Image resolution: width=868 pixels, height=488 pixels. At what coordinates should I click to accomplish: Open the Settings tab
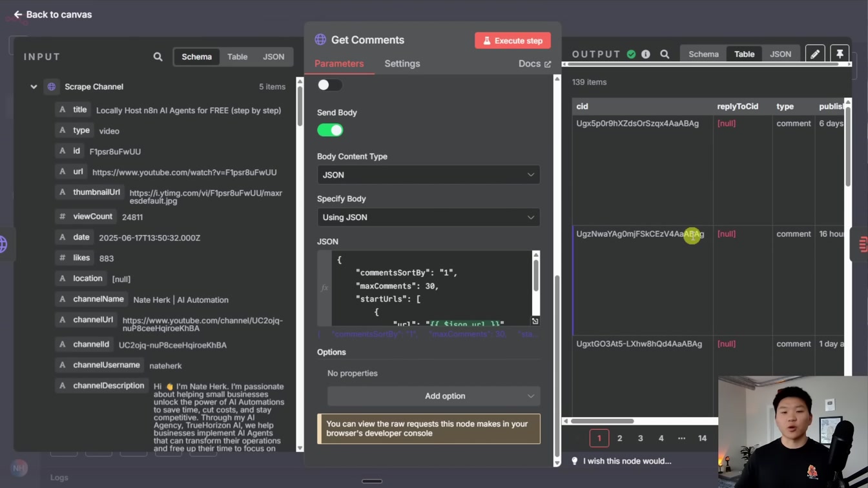[x=402, y=64]
